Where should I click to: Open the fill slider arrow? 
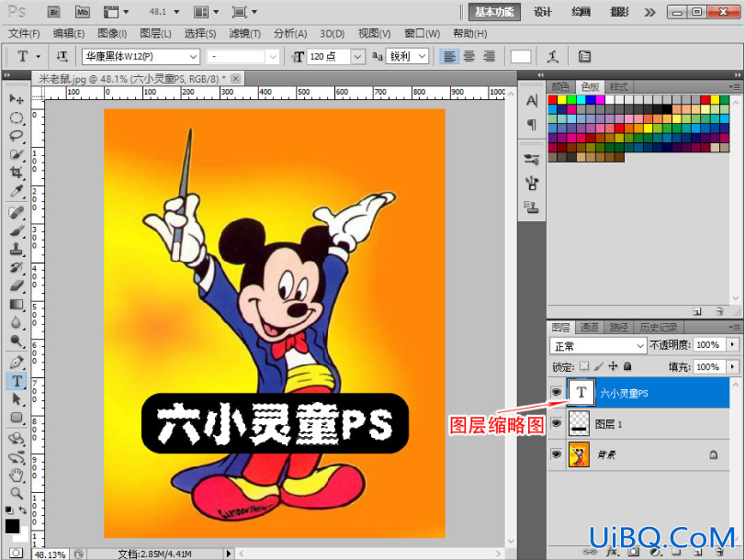(x=733, y=366)
